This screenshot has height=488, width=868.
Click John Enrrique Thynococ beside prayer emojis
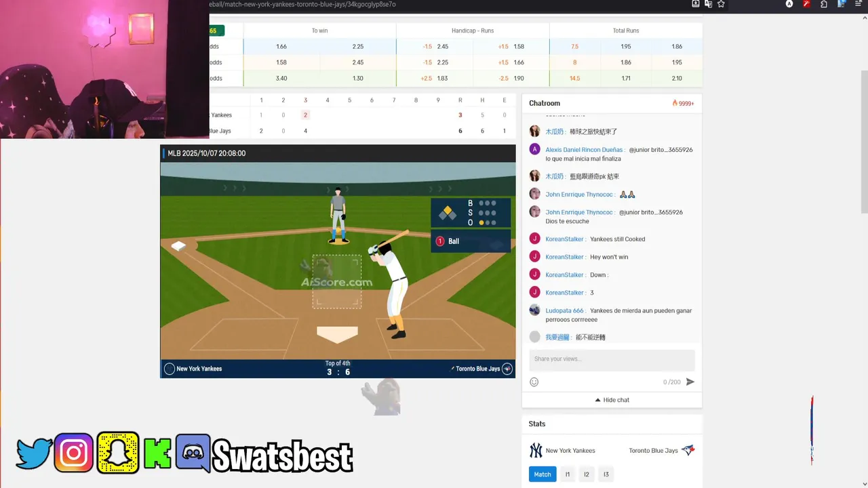pos(580,195)
